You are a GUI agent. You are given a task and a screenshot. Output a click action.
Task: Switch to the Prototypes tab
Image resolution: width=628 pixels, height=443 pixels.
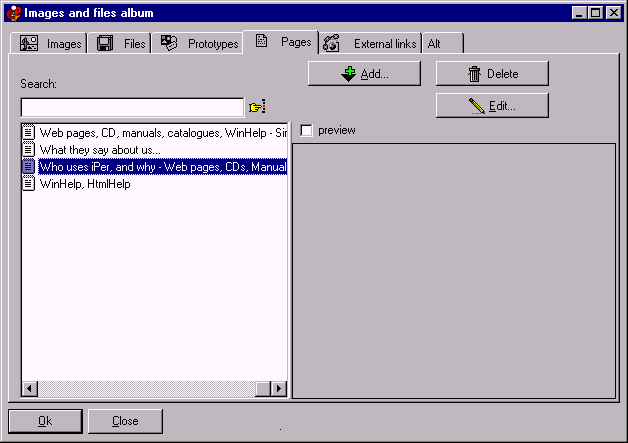click(x=201, y=43)
